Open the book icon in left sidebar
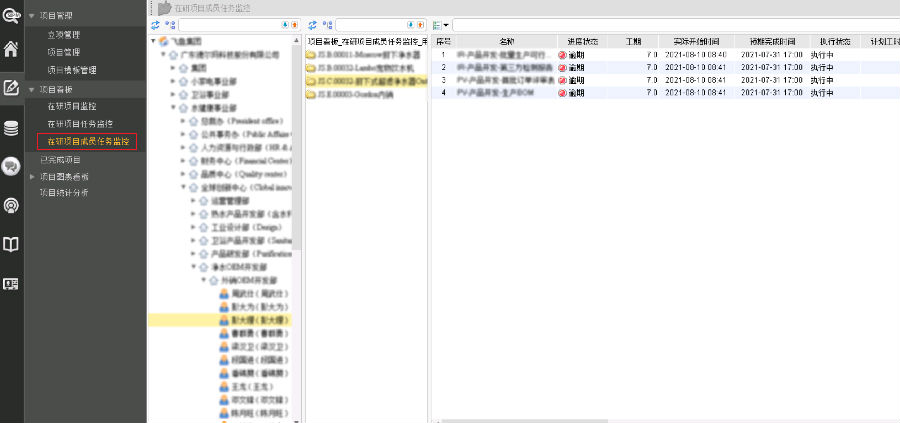The height and width of the screenshot is (423, 900). click(12, 244)
